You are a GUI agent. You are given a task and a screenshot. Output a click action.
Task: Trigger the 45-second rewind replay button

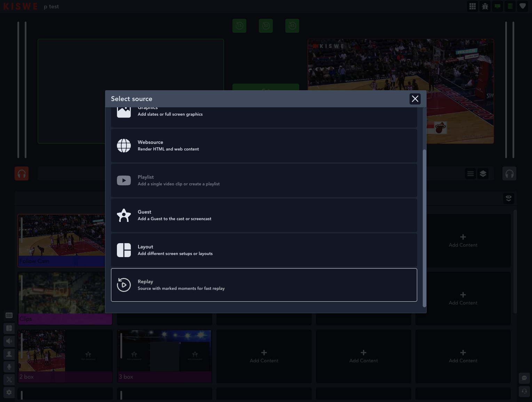(292, 25)
